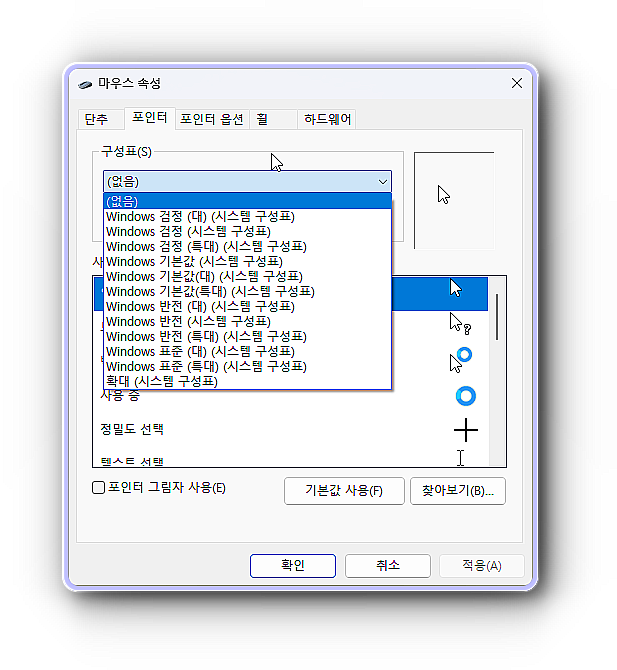Collapse the 구성표 dropdown via its chevron
This screenshot has width=617, height=670.
pos(382,182)
